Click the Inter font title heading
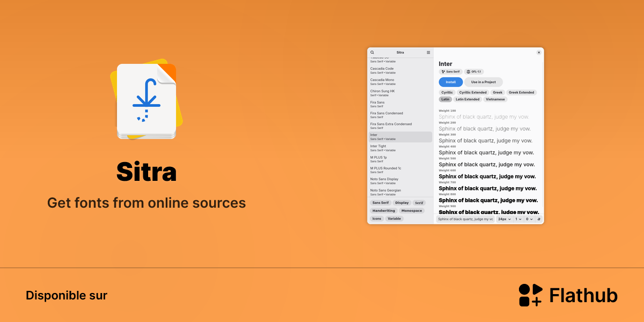The height and width of the screenshot is (322, 644). pyautogui.click(x=445, y=64)
